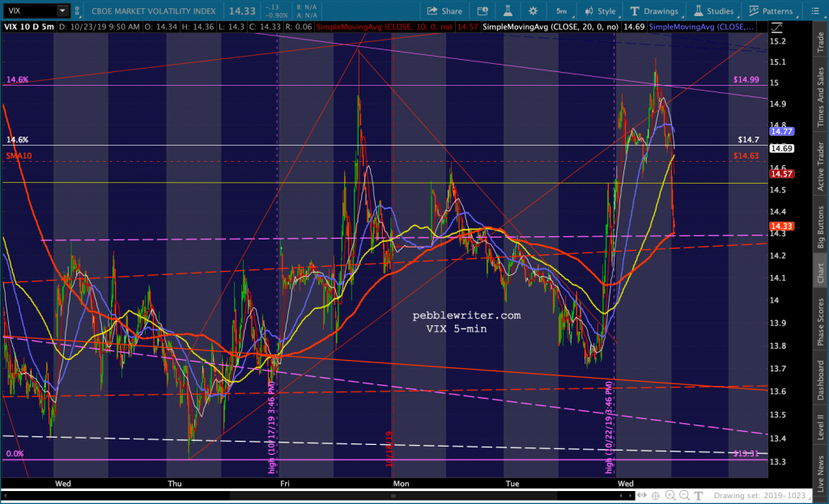Open the Phase Scores side tab
Viewport: 829px width, 504px height.
821,322
